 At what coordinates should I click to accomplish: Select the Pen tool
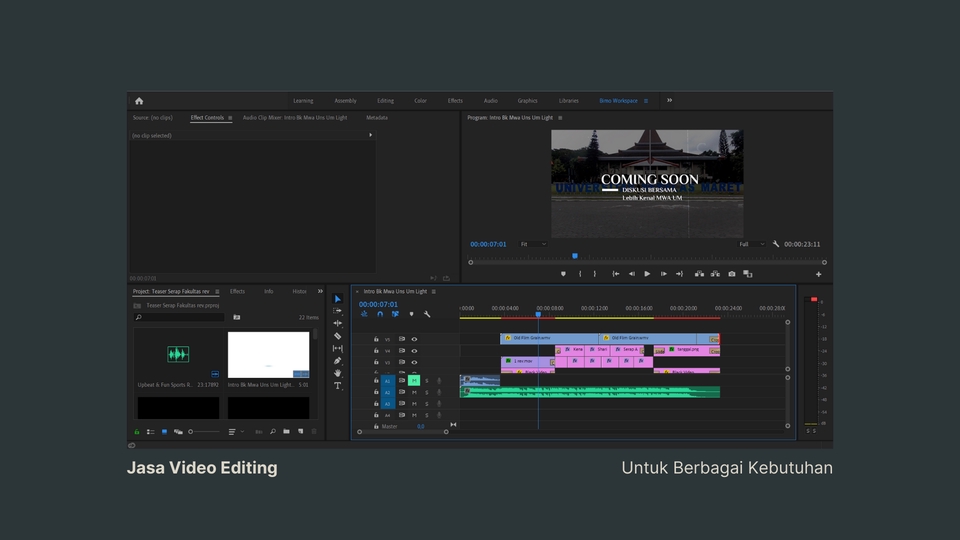tap(337, 361)
